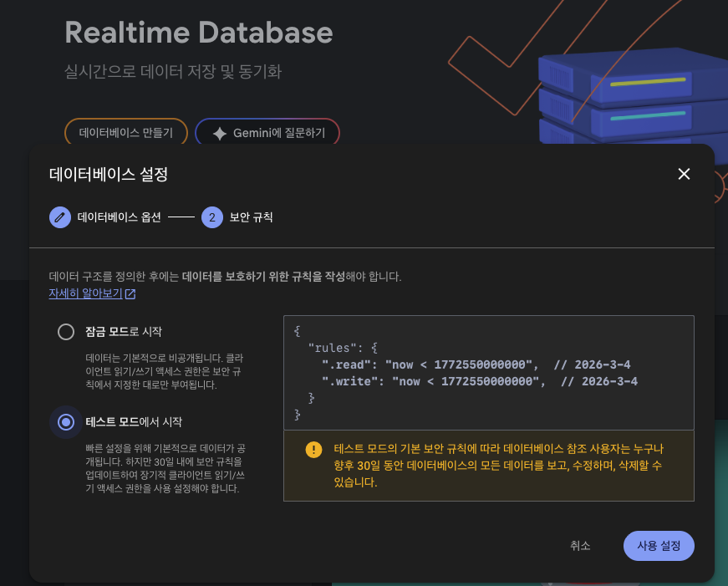Viewport: 728px width, 586px height.
Task: Open 자세히 알아보기 link
Action: [x=85, y=293]
